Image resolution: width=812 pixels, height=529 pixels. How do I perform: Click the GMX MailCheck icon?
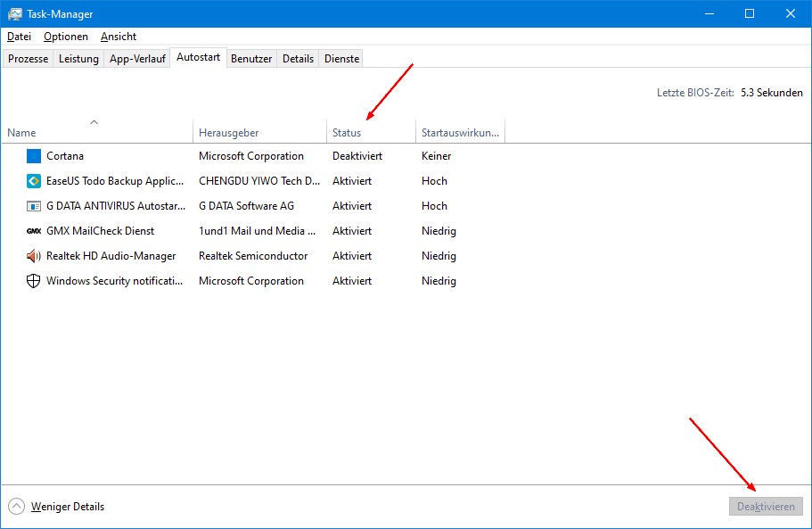tap(34, 231)
